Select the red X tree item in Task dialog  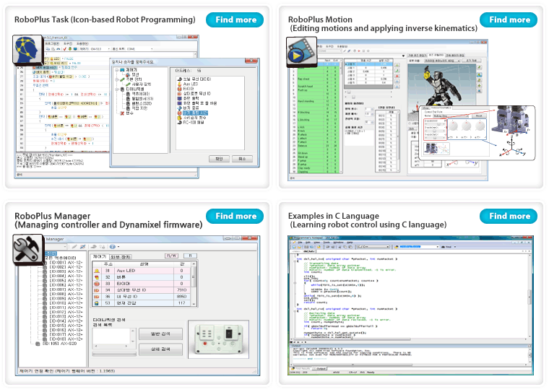click(x=126, y=113)
